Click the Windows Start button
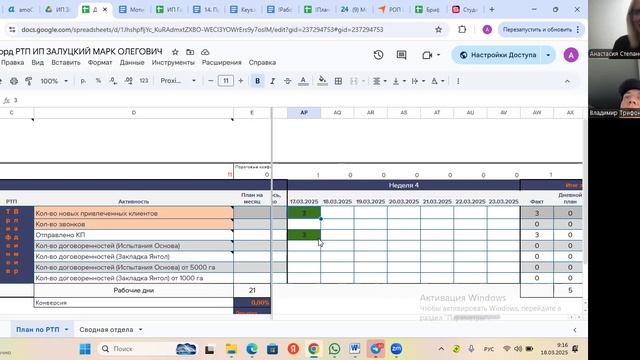The width and height of the screenshot is (640, 360). pyautogui.click(x=85, y=349)
